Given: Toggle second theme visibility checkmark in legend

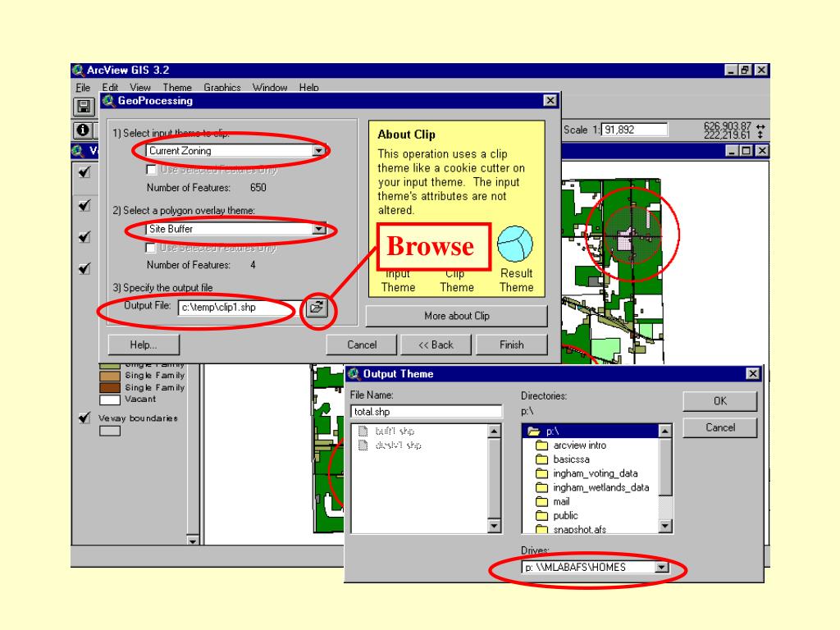Looking at the screenshot, I should coord(84,205).
